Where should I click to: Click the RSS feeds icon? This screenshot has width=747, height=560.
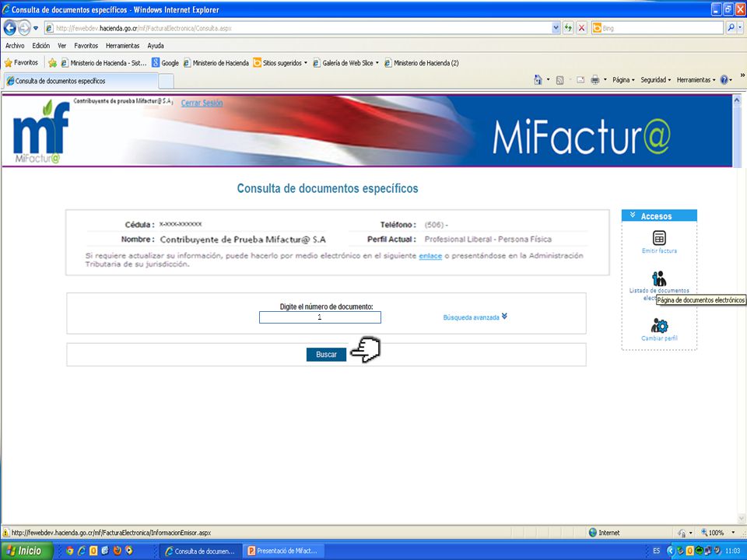tap(559, 80)
